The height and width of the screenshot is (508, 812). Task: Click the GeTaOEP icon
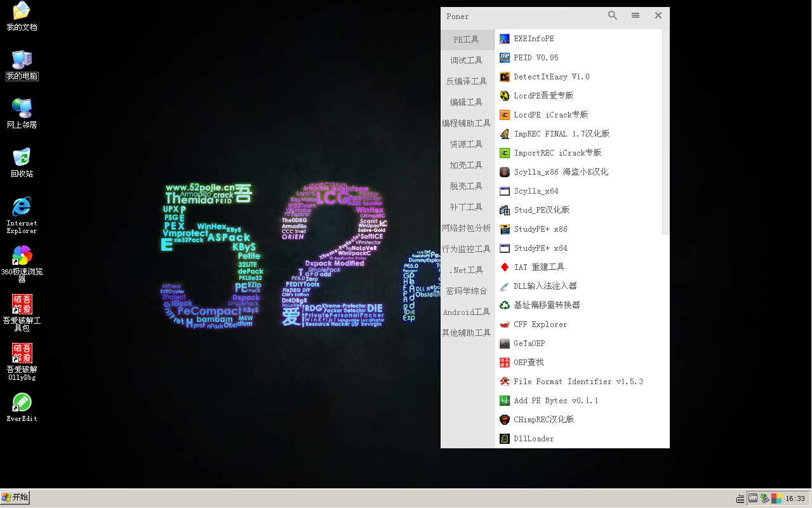(x=505, y=344)
